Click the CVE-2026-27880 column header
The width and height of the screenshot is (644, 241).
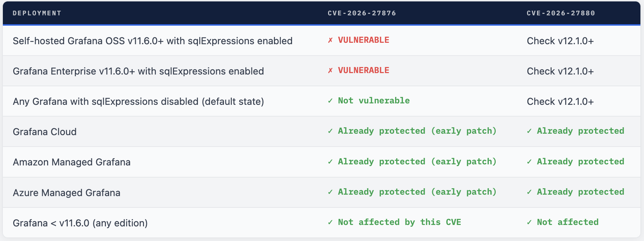[561, 13]
